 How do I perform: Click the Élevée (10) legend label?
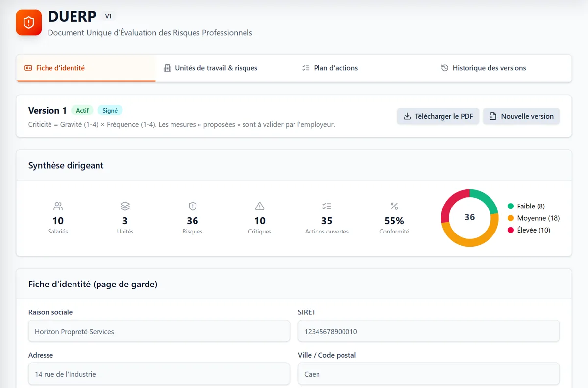pyautogui.click(x=534, y=230)
